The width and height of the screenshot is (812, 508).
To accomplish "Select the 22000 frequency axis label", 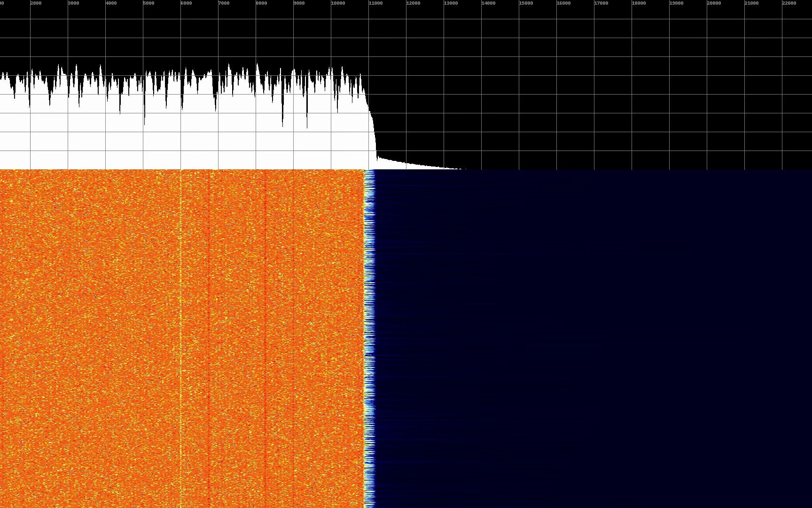I will 789,3.
